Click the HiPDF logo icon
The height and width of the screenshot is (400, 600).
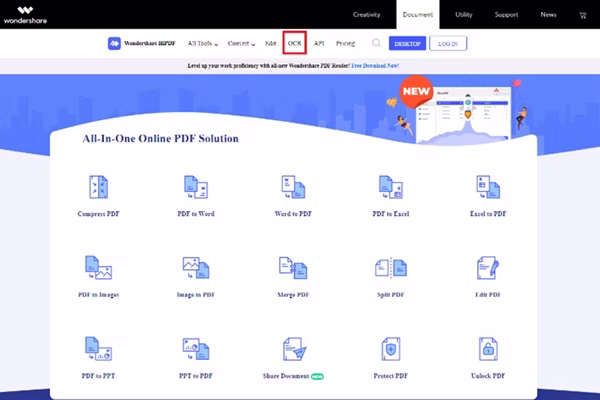click(x=114, y=43)
